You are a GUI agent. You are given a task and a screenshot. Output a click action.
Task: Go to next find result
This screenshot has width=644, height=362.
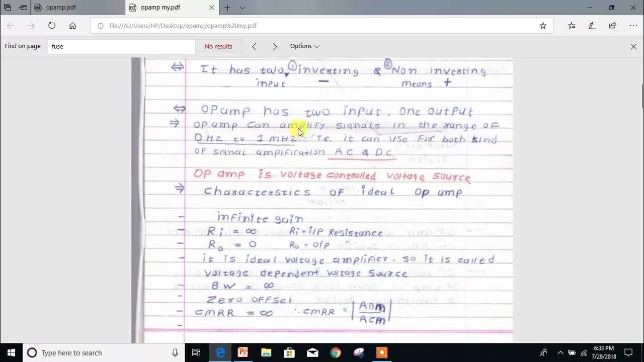coord(275,46)
